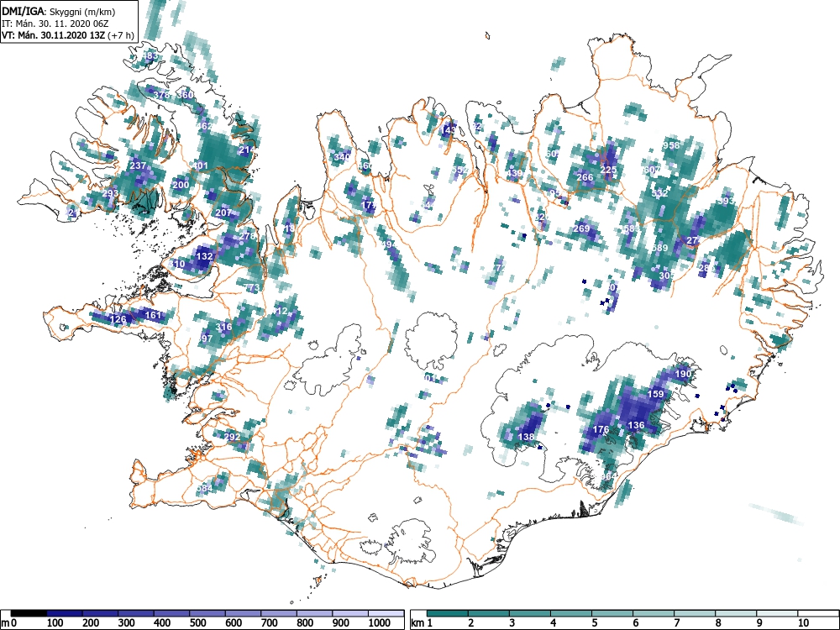Click the visibility value 214 on the map
Image resolution: width=840 pixels, height=630 pixels.
pyautogui.click(x=246, y=150)
